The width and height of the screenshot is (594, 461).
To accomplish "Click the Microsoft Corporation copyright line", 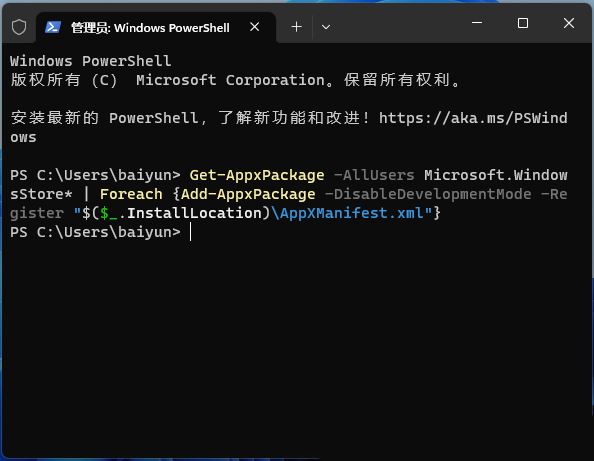I will coord(236,80).
